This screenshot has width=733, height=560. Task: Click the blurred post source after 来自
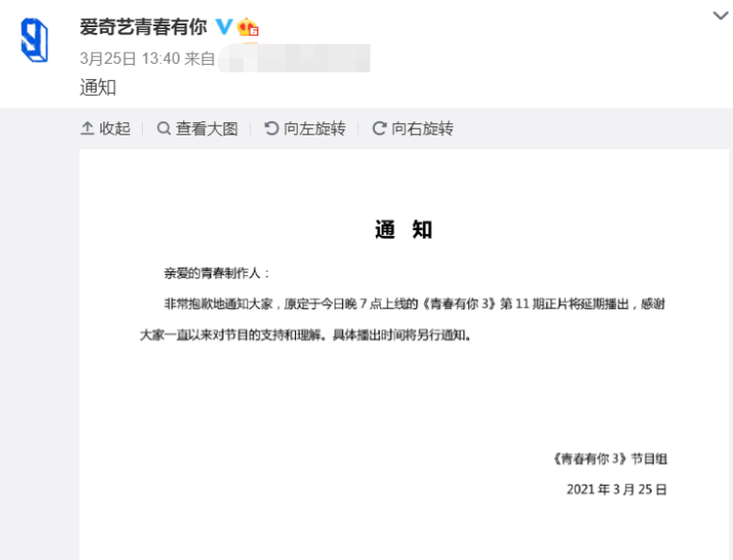[294, 58]
